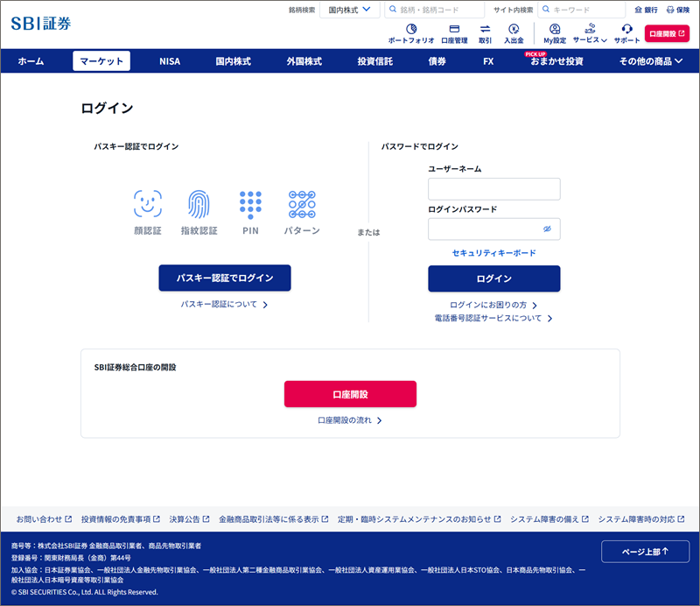
Task: Select the マーケット tab
Action: (x=101, y=61)
